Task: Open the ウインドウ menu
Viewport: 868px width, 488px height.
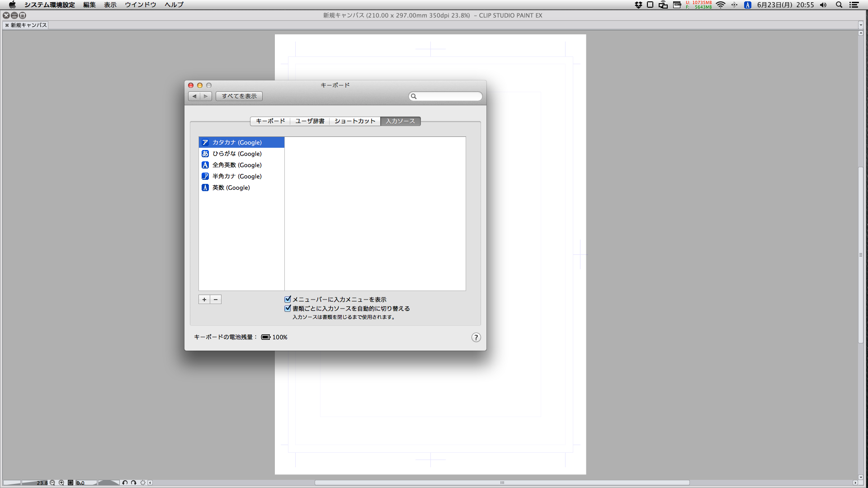Action: coord(140,5)
